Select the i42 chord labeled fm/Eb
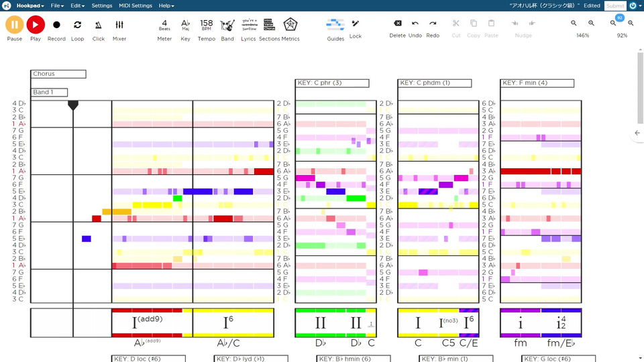This screenshot has width=644, height=362. pos(561,323)
